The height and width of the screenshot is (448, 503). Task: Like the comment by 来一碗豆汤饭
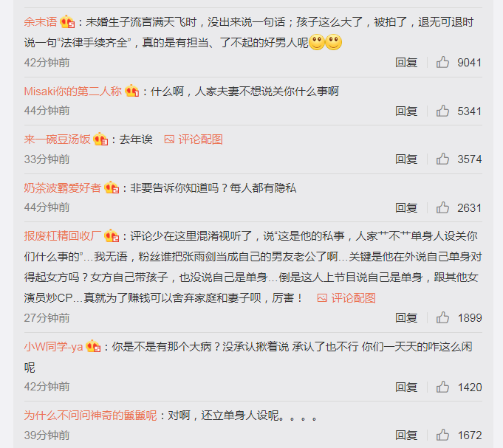[442, 159]
